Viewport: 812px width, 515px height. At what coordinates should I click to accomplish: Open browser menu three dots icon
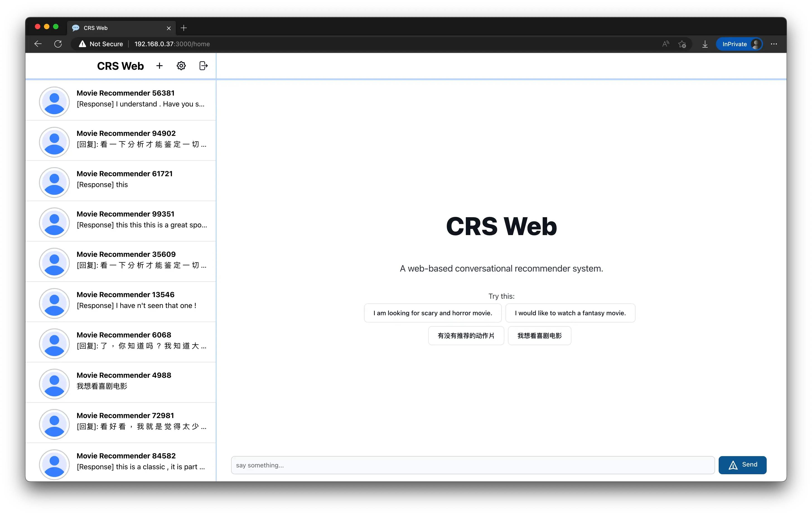pyautogui.click(x=774, y=44)
